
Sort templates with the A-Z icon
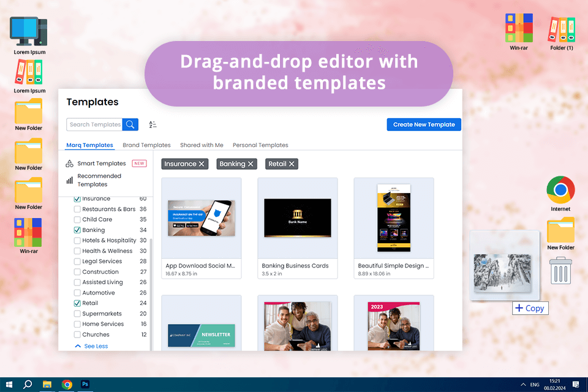(153, 124)
